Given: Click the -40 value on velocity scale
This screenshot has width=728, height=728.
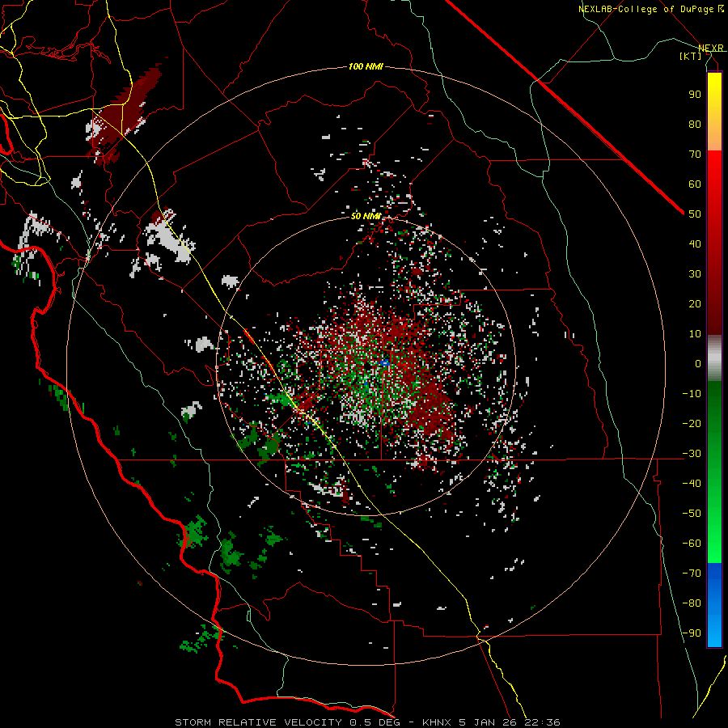Looking at the screenshot, I should tap(692, 484).
